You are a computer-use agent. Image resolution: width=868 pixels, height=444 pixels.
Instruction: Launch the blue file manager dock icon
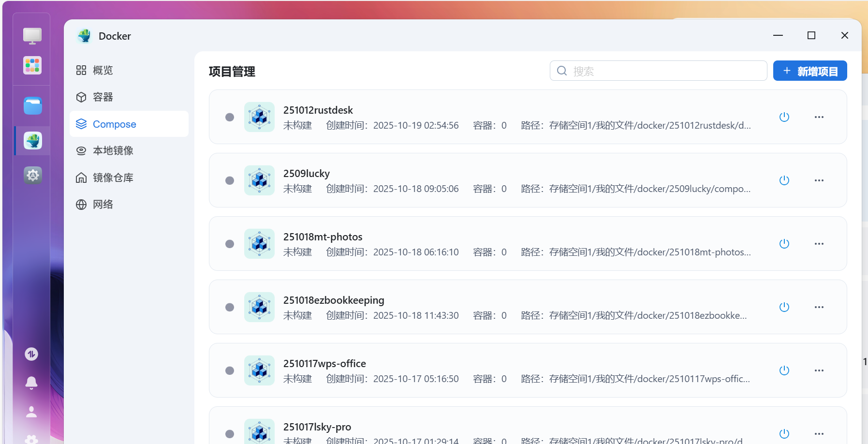click(33, 105)
